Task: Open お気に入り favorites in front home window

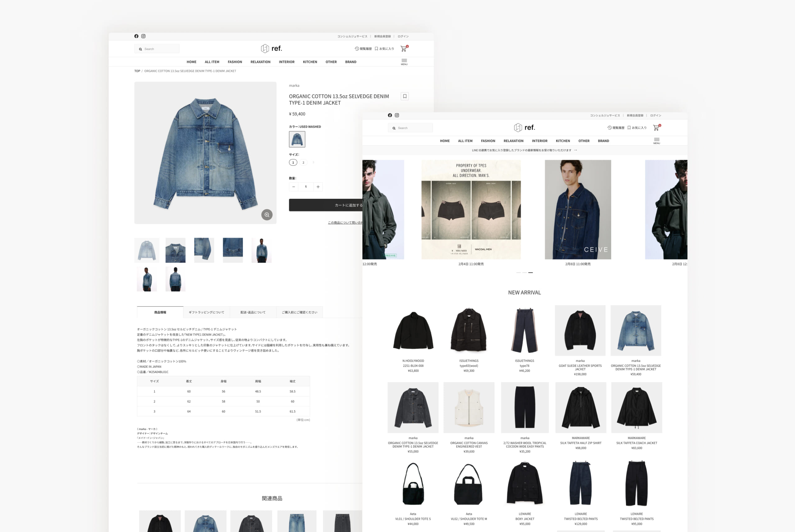Action: (x=637, y=128)
